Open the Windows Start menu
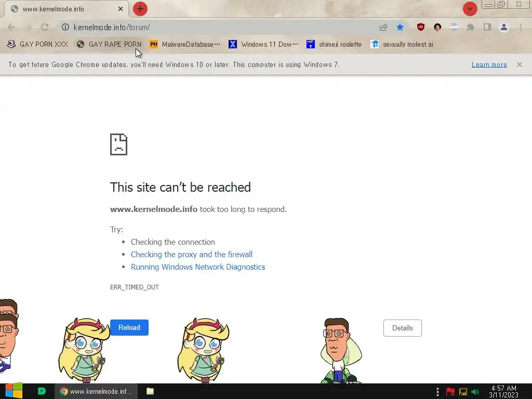This screenshot has width=532, height=399. click(x=14, y=391)
